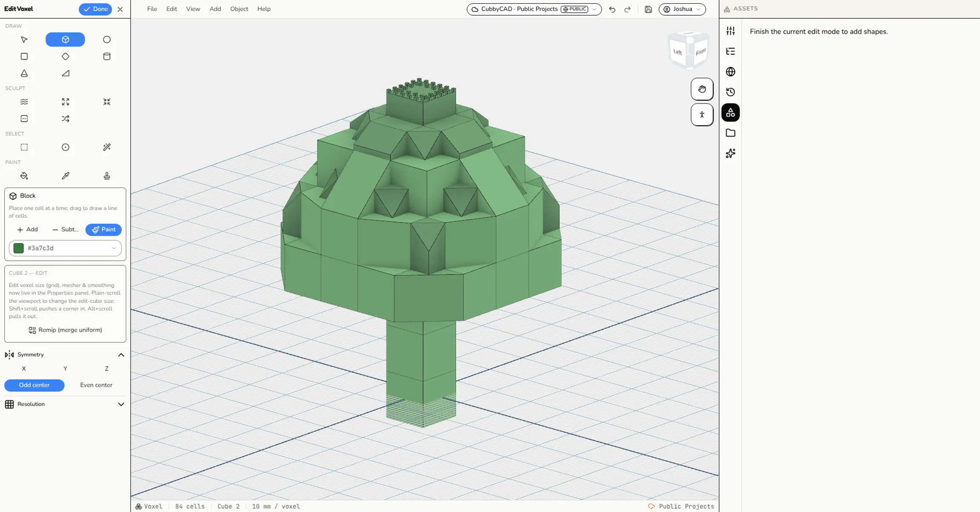Screen dimensions: 980x512
Task: Open the CubbyCAD Public Projects dropdown
Action: (x=534, y=9)
